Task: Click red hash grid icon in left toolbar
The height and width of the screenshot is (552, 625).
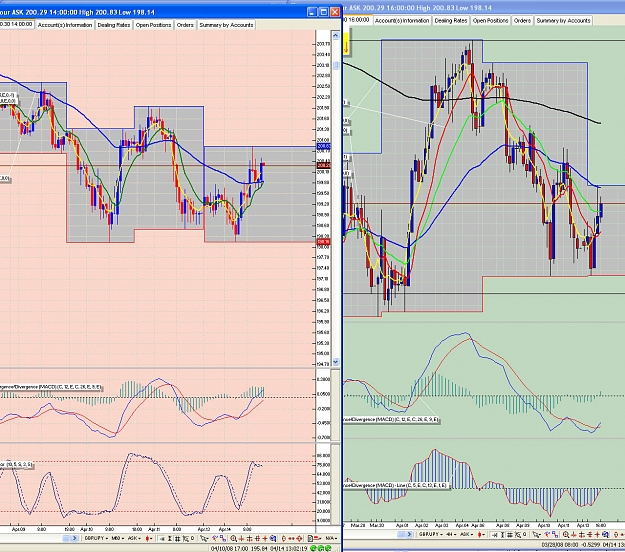Action: point(257,538)
